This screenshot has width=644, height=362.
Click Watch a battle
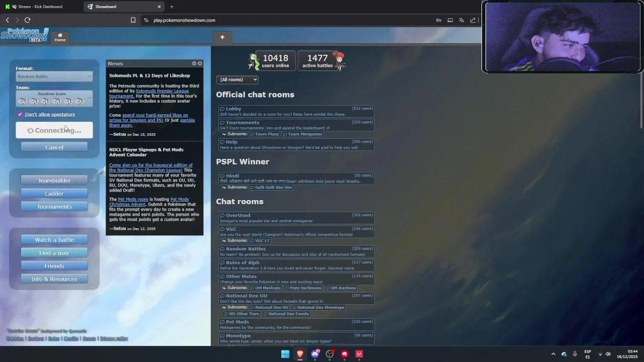(x=54, y=240)
